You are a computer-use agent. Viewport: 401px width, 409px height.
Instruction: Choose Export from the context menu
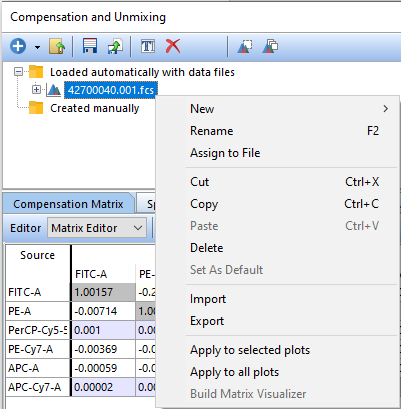pyautogui.click(x=277, y=321)
